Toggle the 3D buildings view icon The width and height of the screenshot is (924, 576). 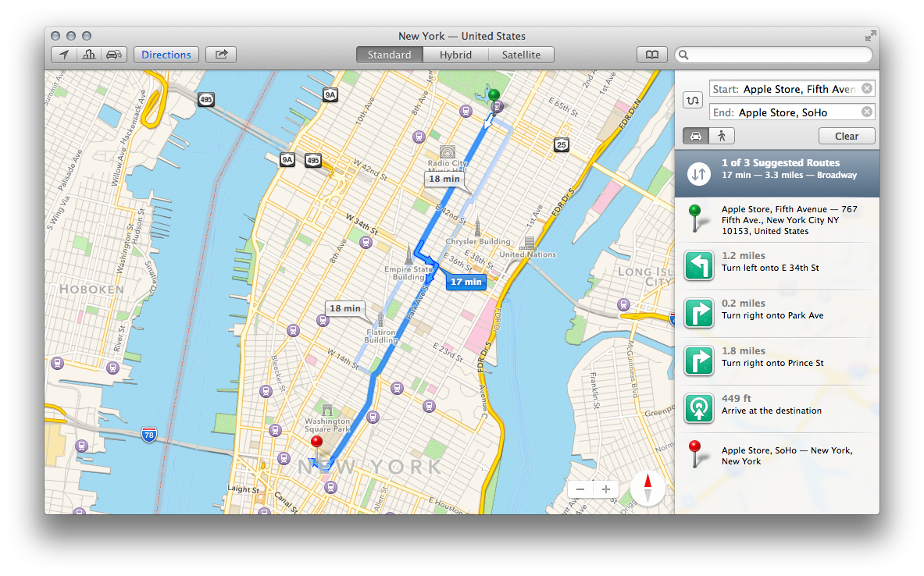pyautogui.click(x=89, y=55)
